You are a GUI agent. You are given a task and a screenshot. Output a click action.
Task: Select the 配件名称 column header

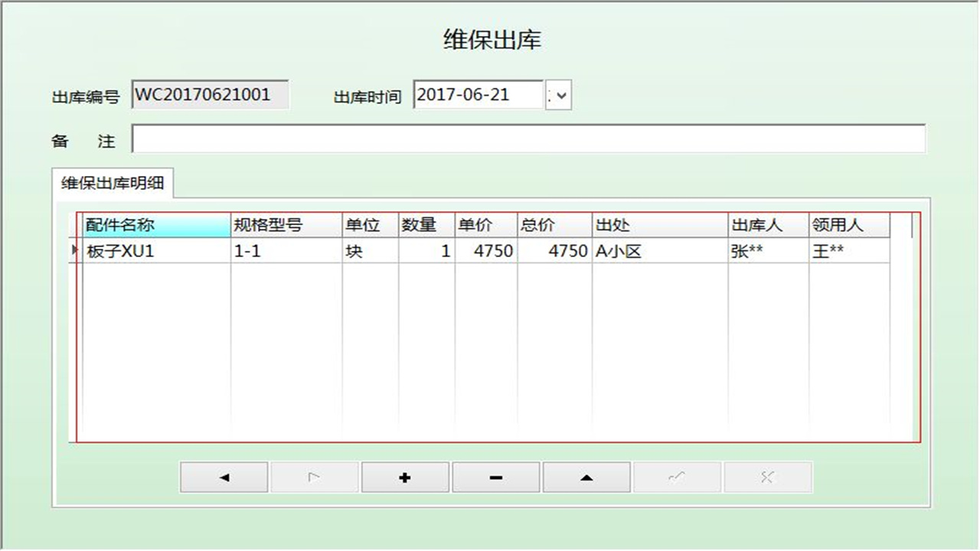(153, 224)
